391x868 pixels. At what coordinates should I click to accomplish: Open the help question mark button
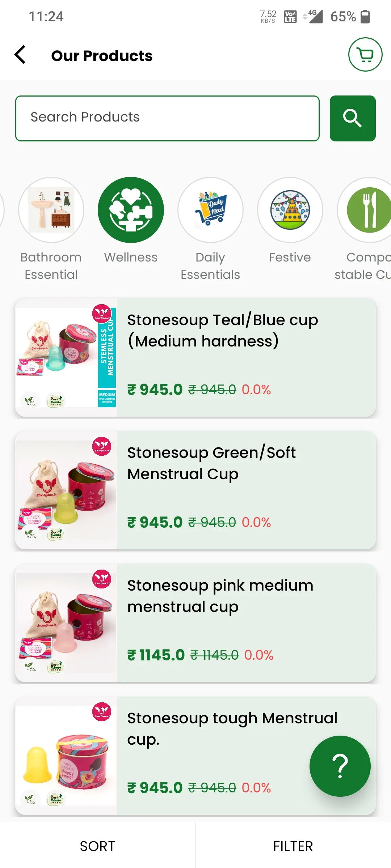pyautogui.click(x=340, y=766)
